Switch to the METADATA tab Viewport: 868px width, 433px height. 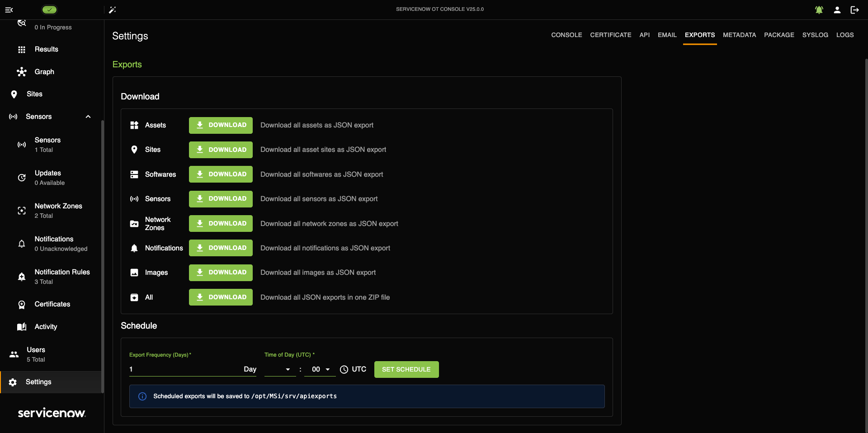pos(740,35)
